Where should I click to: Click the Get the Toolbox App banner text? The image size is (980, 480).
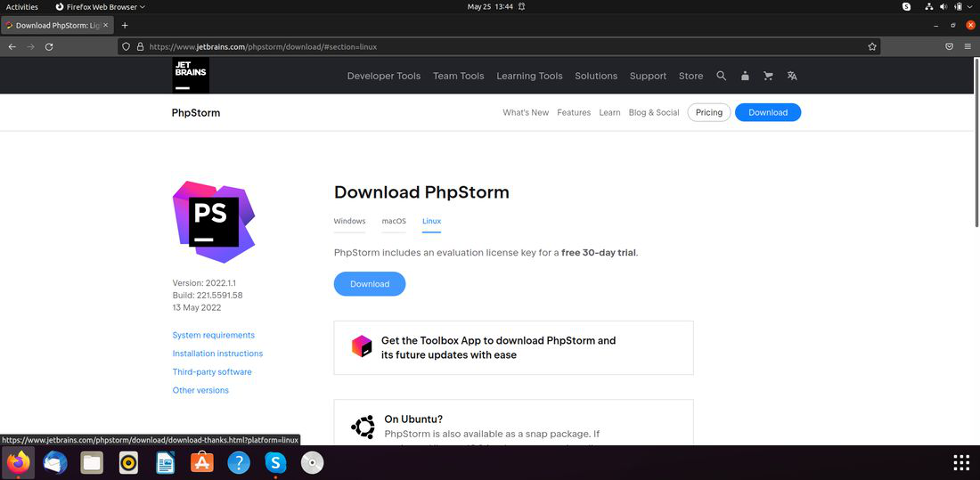pos(498,347)
